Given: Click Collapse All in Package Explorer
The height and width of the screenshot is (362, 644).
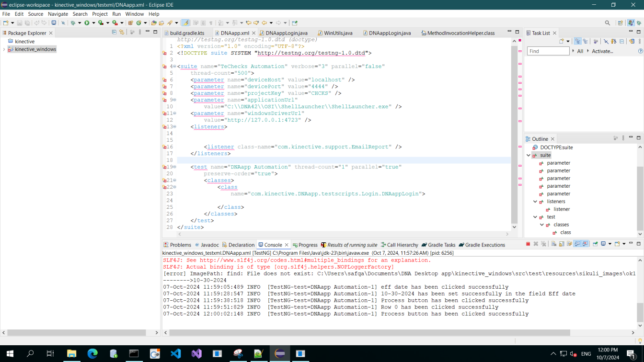Looking at the screenshot, I should [114, 33].
